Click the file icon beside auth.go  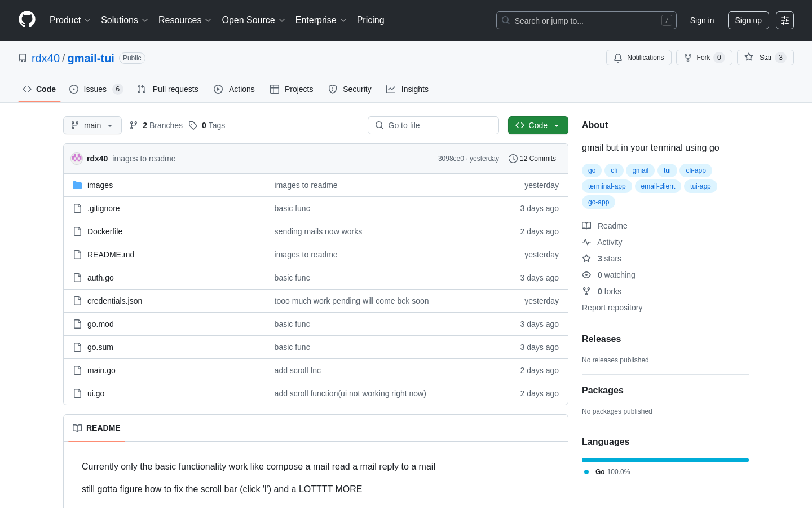point(77,278)
